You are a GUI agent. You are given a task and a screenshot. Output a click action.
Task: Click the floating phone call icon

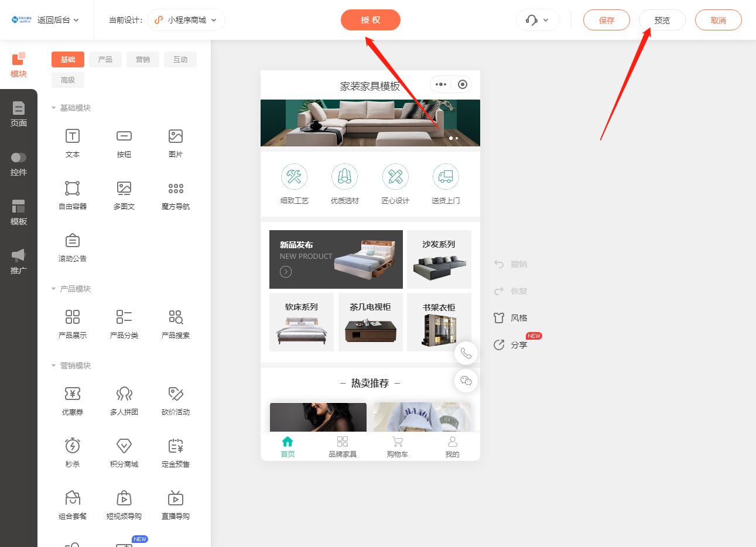pos(466,353)
